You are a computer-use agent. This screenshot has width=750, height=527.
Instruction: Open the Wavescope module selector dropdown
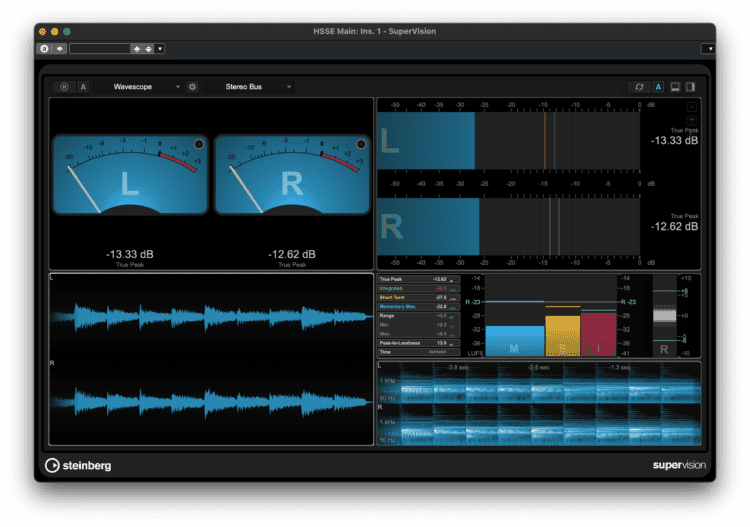pyautogui.click(x=139, y=87)
